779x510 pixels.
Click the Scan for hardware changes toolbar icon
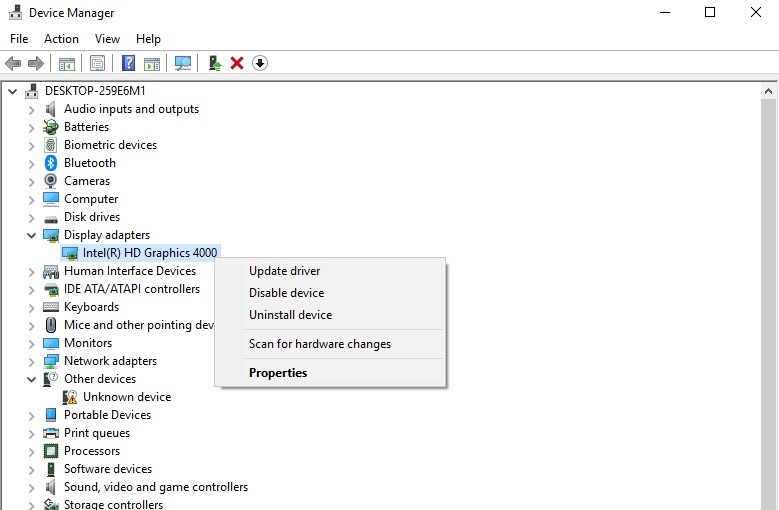tap(183, 63)
